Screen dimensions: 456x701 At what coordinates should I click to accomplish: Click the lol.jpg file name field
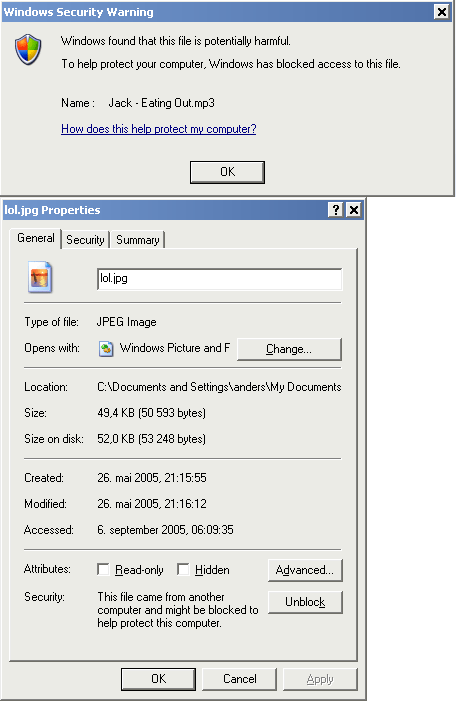pyautogui.click(x=220, y=279)
